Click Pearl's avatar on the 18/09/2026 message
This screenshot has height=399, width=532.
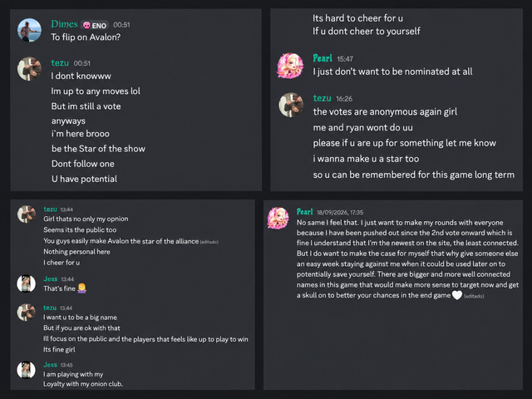point(278,218)
